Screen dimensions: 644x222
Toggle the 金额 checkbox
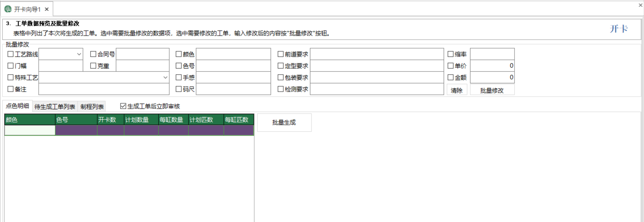[451, 77]
